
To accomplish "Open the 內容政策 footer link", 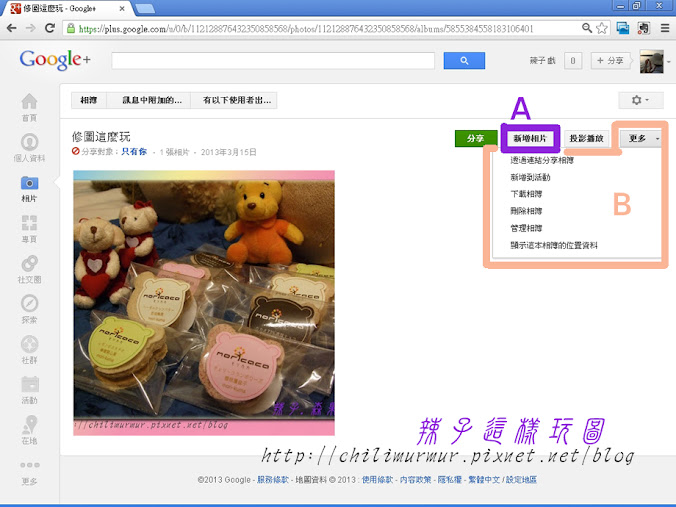I will [416, 479].
